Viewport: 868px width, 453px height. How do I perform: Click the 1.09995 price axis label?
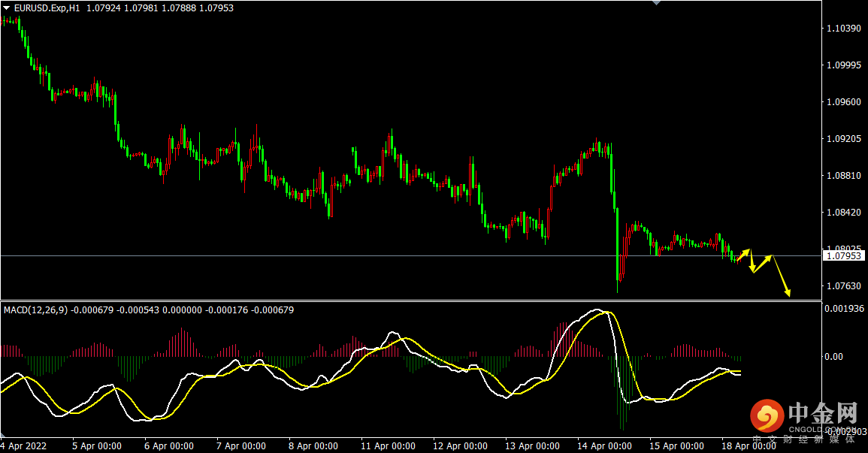(844, 65)
